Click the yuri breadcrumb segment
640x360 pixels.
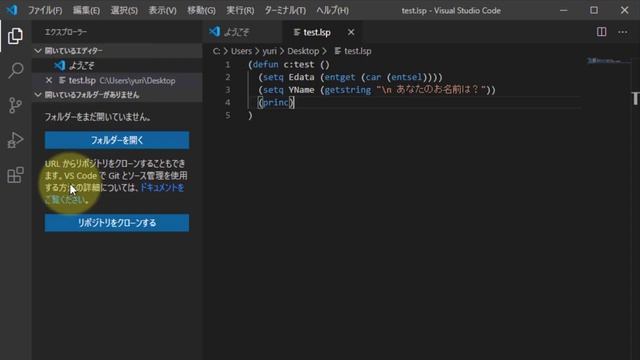pyautogui.click(x=269, y=51)
